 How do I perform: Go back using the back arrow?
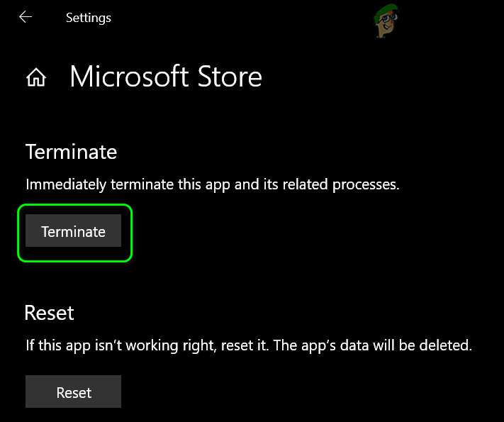click(x=26, y=17)
